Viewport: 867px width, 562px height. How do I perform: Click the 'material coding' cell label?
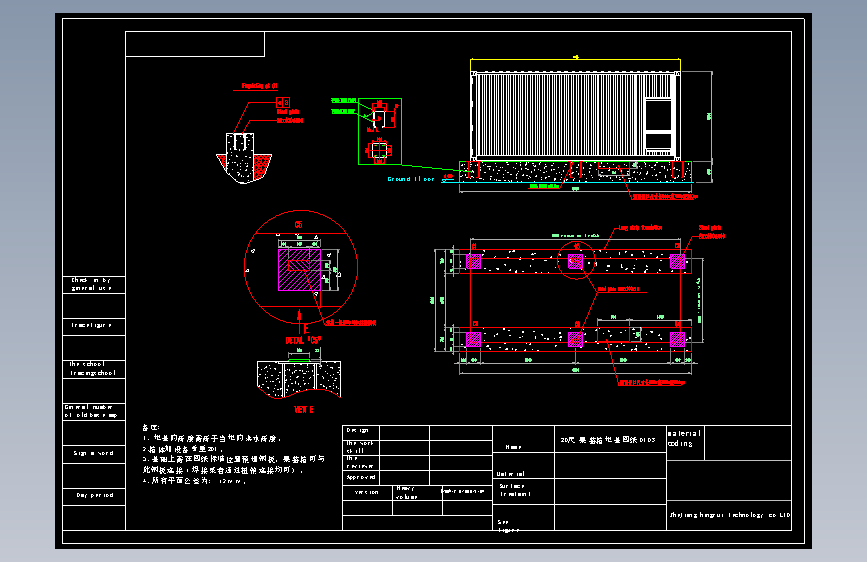pyautogui.click(x=685, y=439)
